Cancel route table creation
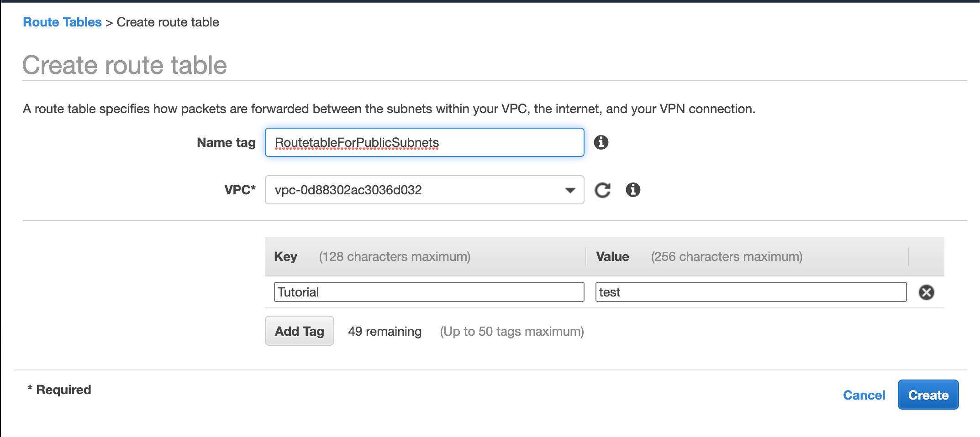This screenshot has height=437, width=980. (x=864, y=395)
